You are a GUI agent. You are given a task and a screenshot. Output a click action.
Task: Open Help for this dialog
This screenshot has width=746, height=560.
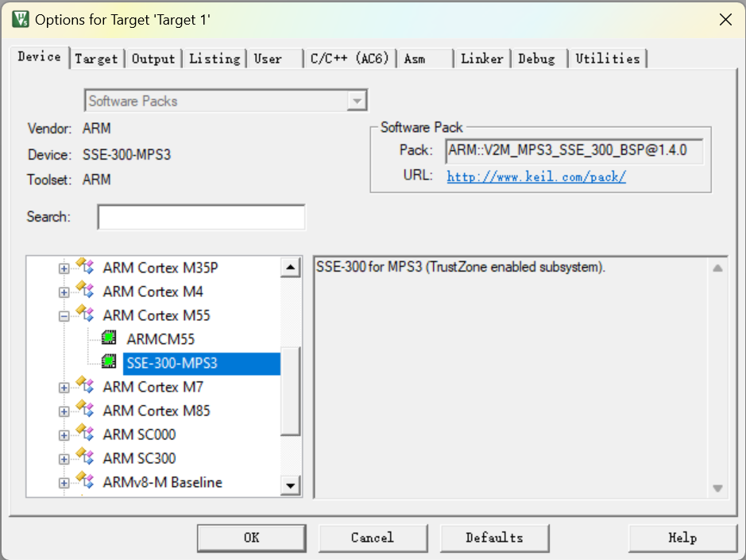(682, 538)
